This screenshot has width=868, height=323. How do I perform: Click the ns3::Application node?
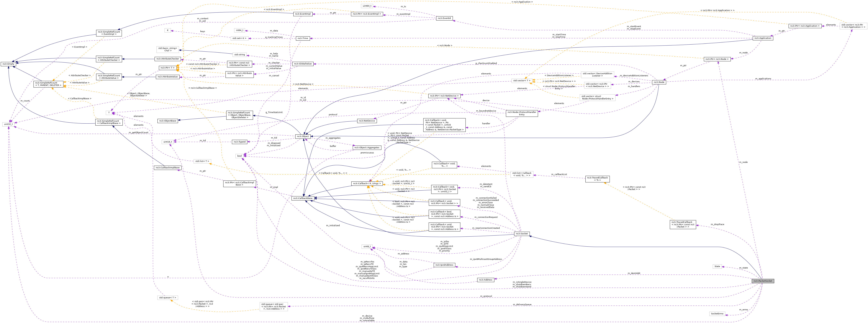[763, 38]
